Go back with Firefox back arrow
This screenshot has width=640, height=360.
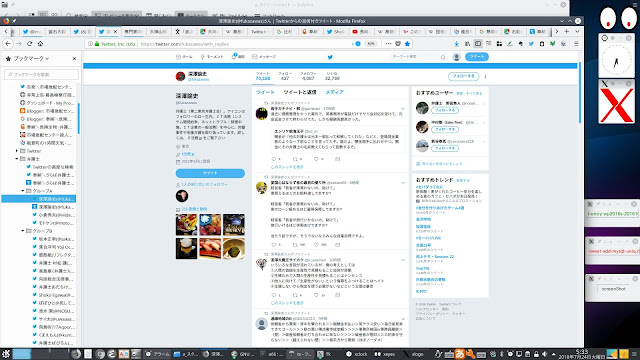click(x=8, y=44)
